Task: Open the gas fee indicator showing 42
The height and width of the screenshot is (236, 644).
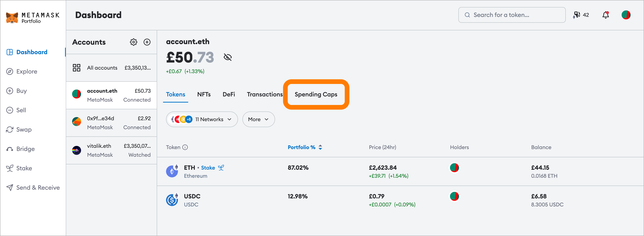Action: coord(581,15)
